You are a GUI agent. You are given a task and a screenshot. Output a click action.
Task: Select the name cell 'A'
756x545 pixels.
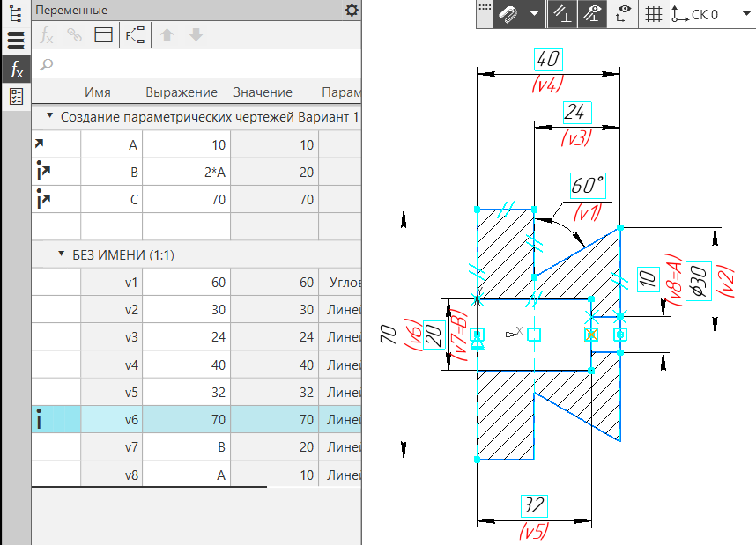(x=111, y=145)
